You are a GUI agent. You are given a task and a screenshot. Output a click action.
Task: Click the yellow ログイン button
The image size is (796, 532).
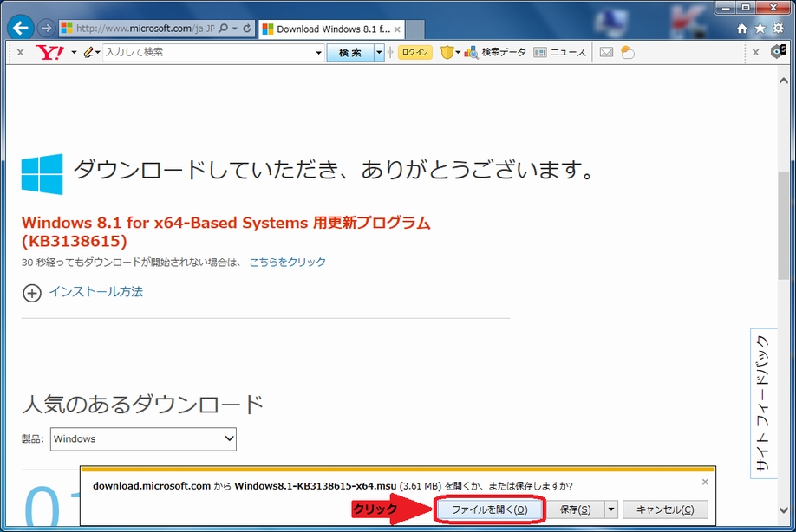[x=414, y=52]
